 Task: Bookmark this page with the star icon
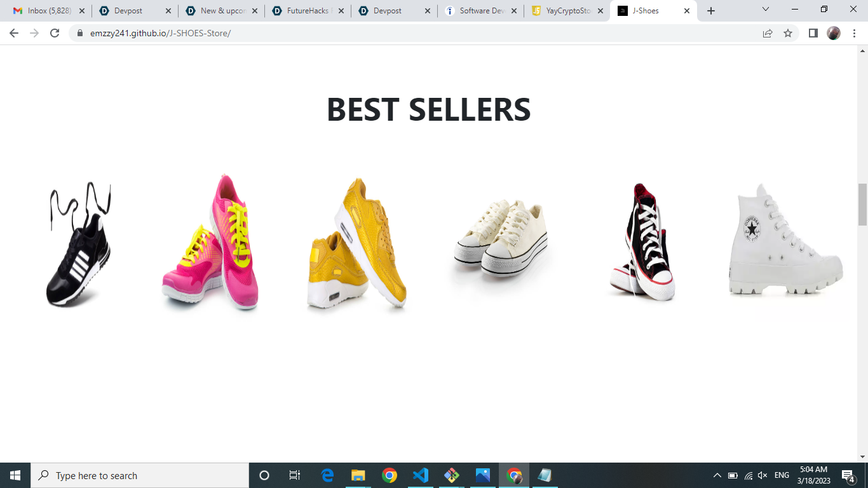click(x=788, y=33)
